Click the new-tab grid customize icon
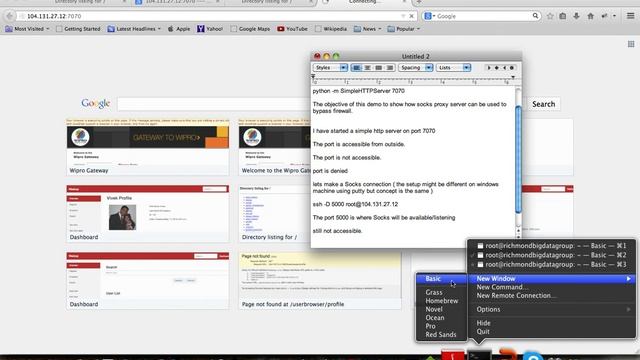Screen dimensions: 640x360 [631, 44]
